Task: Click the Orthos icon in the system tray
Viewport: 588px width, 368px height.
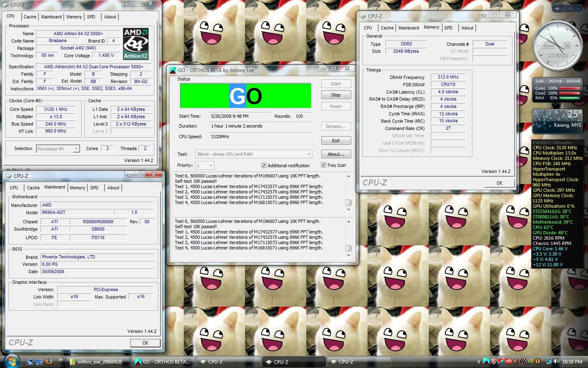Action: (486, 361)
